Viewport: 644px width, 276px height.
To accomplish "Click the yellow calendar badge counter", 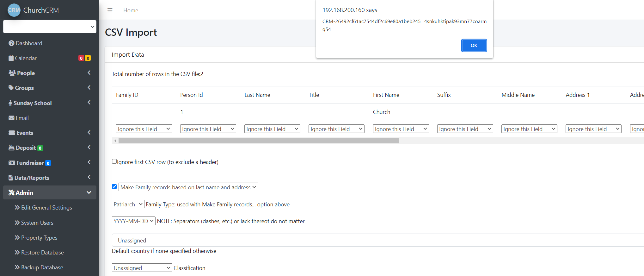I will [88, 58].
